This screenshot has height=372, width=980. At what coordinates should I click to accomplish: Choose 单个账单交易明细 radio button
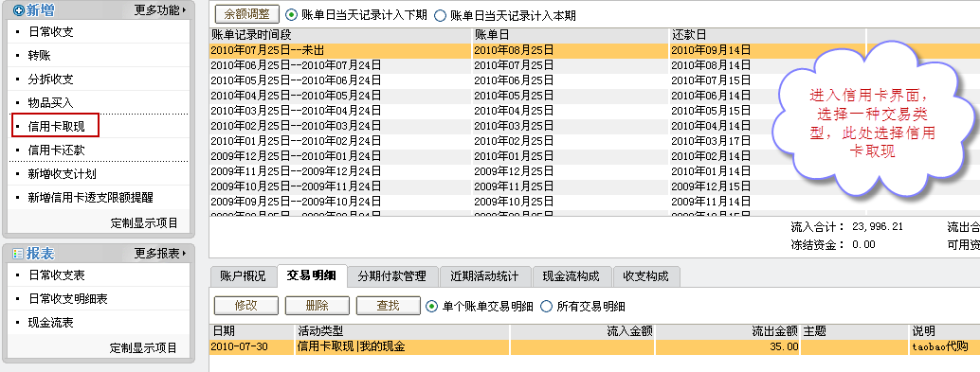click(x=431, y=306)
